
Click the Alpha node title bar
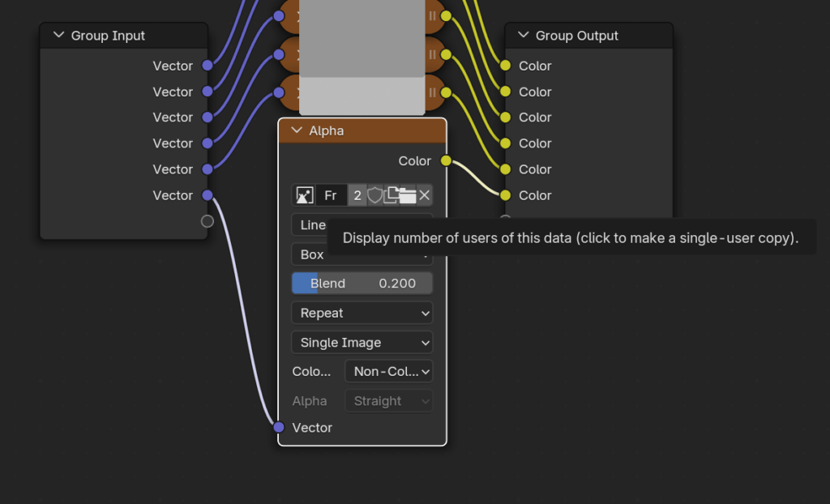point(373,130)
